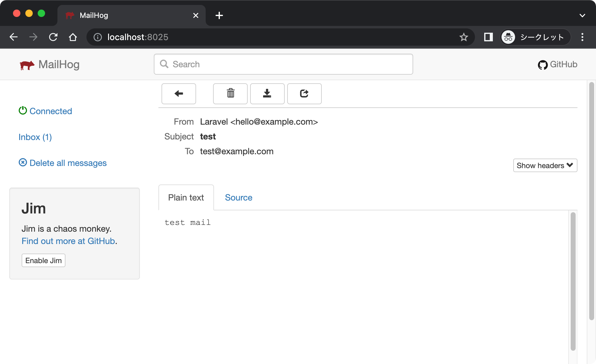Image resolution: width=596 pixels, height=364 pixels.
Task: Release message using the share arrow icon
Action: click(304, 93)
